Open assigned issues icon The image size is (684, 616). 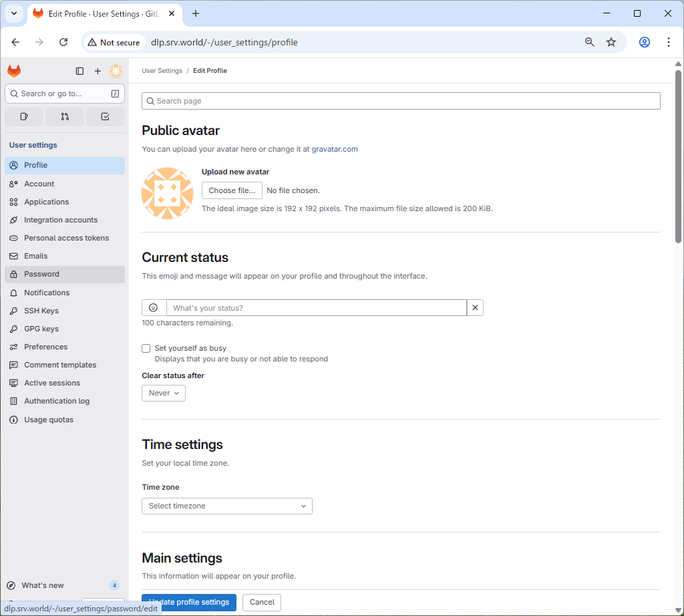24,117
